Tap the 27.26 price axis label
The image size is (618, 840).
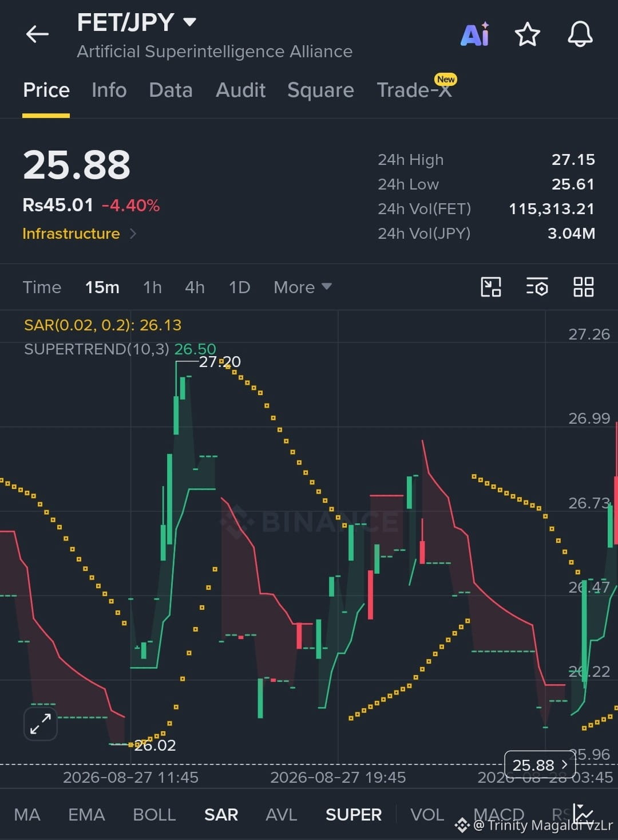(589, 334)
